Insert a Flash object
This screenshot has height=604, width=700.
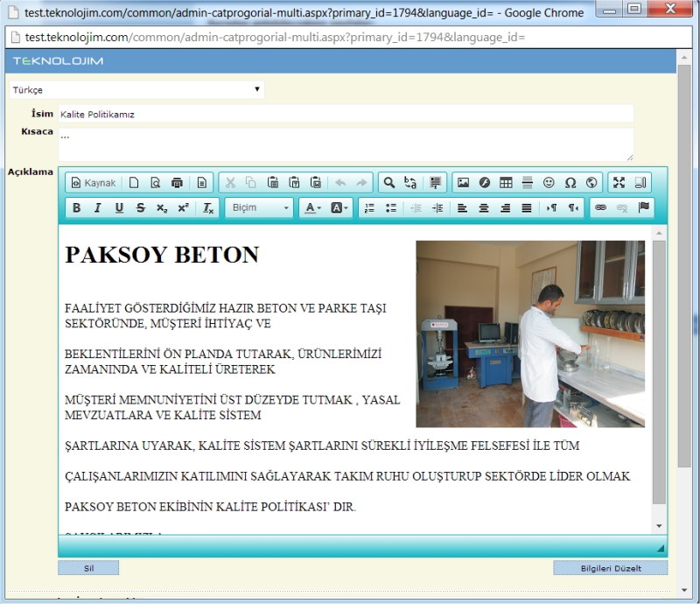click(485, 183)
